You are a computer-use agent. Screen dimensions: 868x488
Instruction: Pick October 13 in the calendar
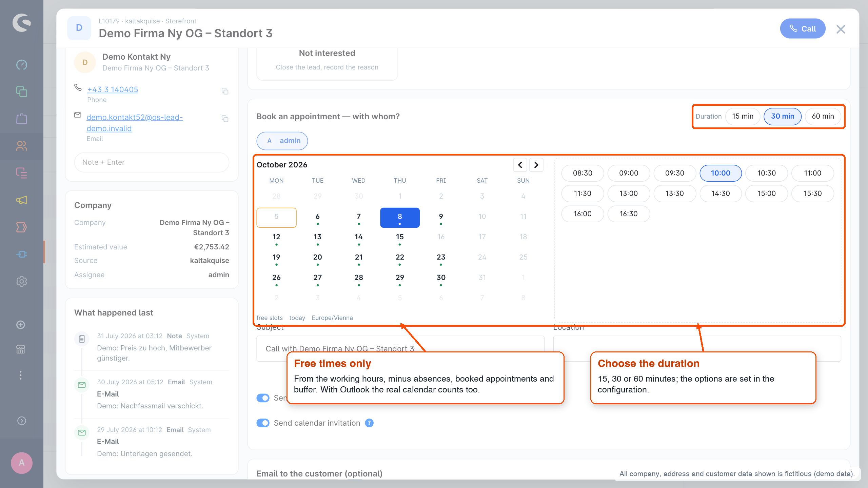click(x=317, y=238)
